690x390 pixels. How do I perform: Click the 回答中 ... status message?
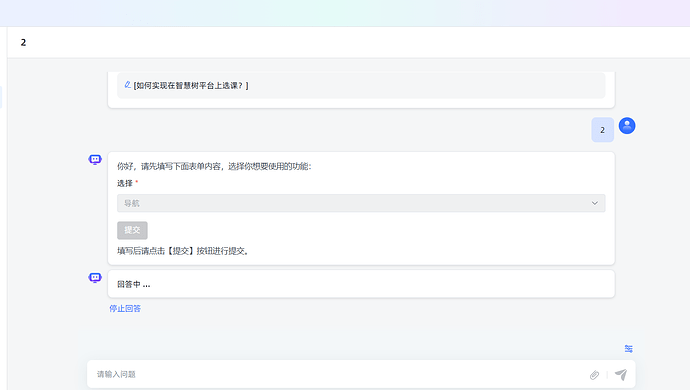point(361,284)
